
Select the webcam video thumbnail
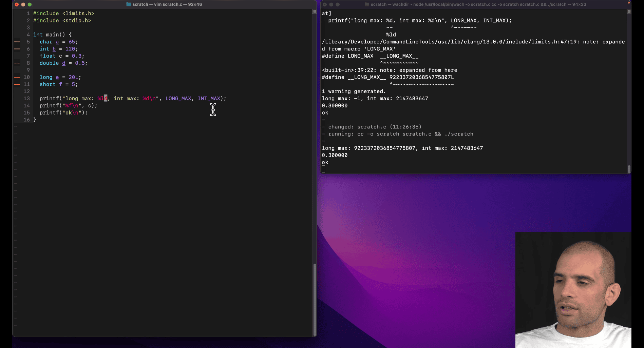(x=573, y=290)
